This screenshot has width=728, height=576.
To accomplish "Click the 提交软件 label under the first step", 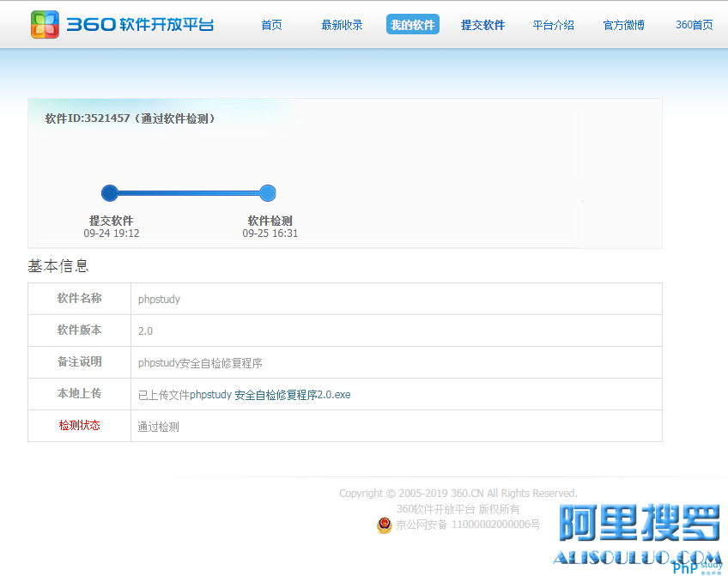I will point(112,221).
